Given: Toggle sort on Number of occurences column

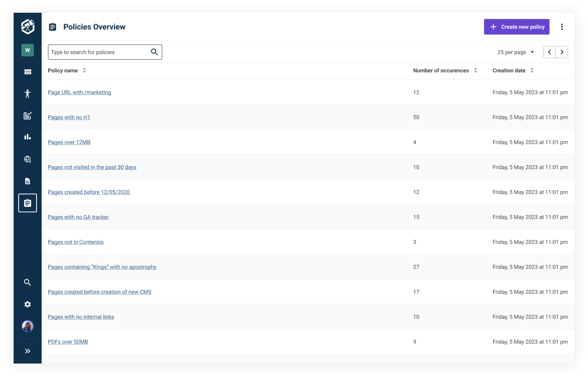Looking at the screenshot, I should 475,70.
